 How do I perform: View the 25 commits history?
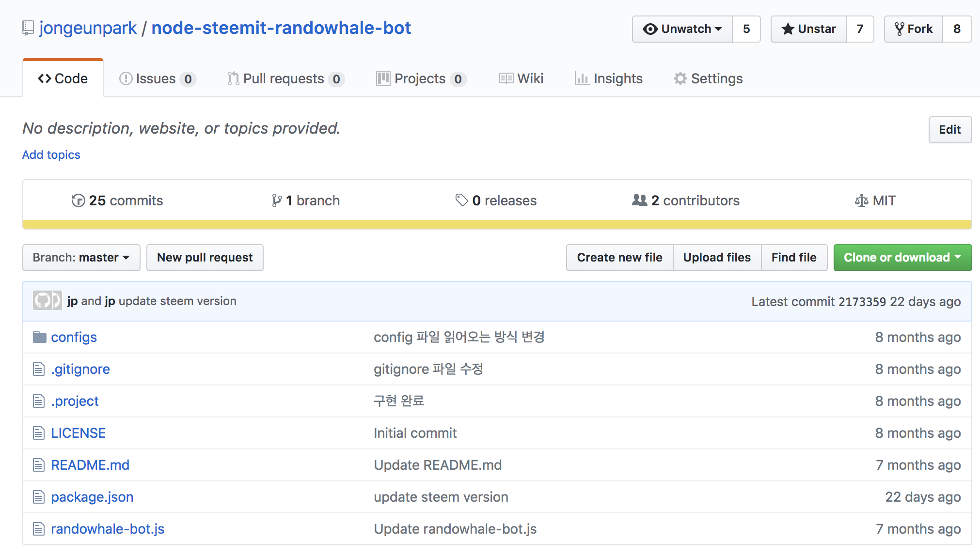[117, 200]
